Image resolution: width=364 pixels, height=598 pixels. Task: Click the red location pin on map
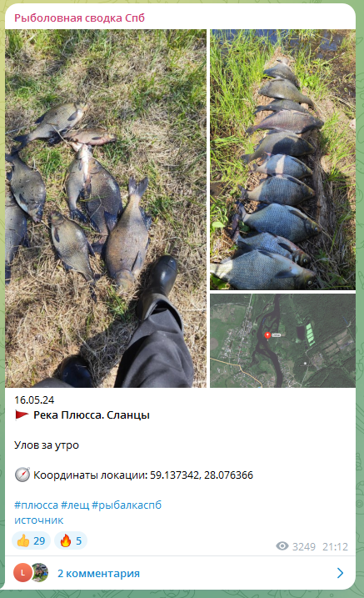click(x=267, y=335)
